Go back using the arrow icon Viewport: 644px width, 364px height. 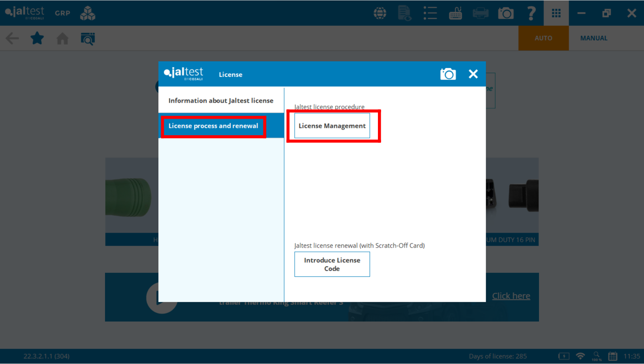coord(12,38)
